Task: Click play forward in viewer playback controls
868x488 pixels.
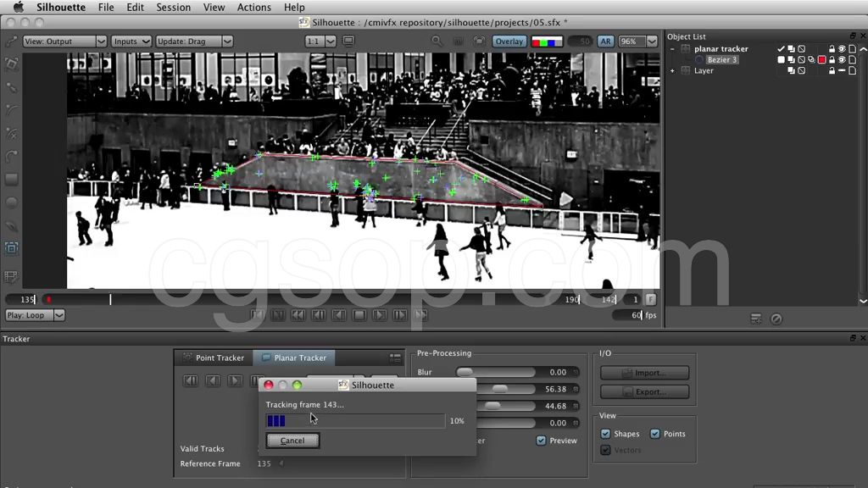Action: 380,315
